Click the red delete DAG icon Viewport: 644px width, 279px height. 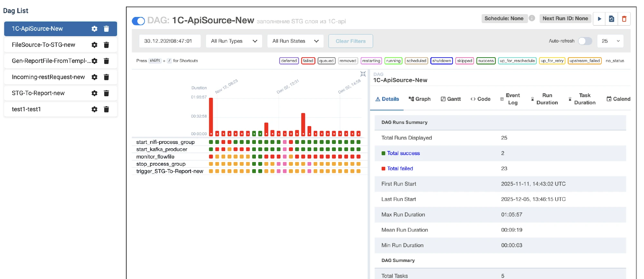click(624, 19)
